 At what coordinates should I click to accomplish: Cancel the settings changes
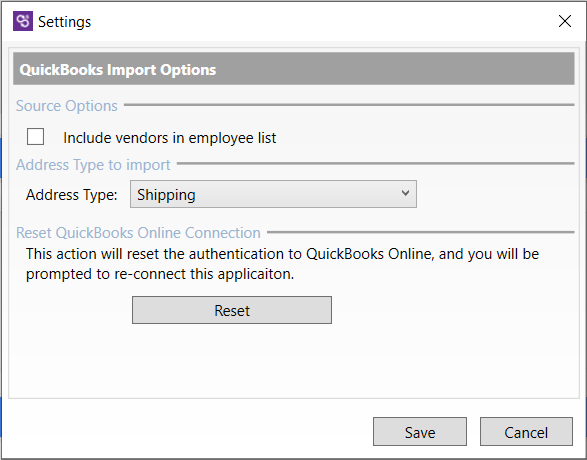526,432
